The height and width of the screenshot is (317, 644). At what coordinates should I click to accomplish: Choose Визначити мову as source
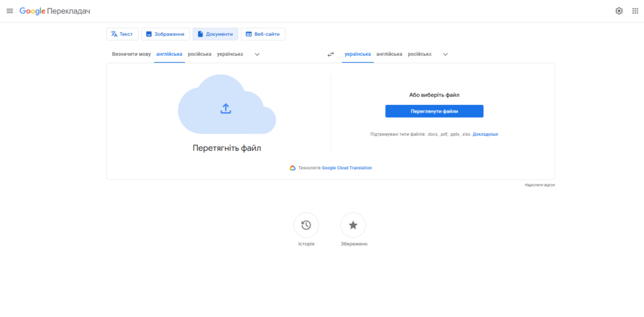(x=131, y=54)
